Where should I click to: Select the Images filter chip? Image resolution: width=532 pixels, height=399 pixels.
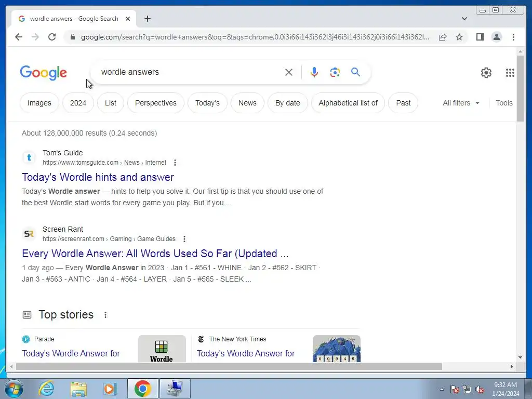tap(39, 103)
